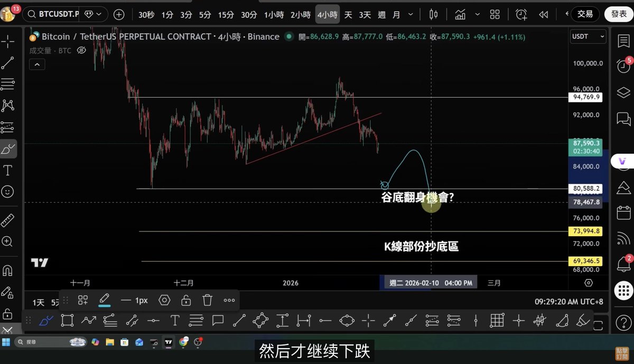This screenshot has width=634, height=364.
Task: Toggle lock on the selected drawing
Action: [186, 300]
